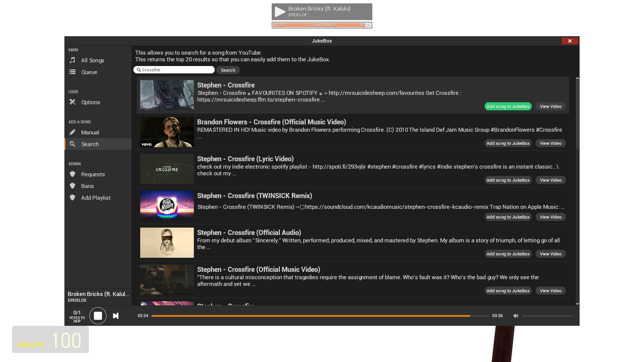Add Crossfire Official Audio to JukeBox

click(508, 254)
